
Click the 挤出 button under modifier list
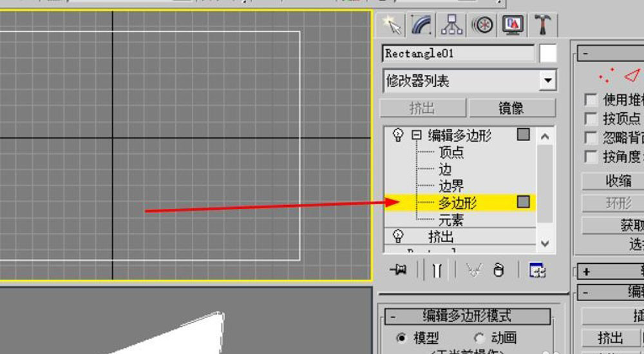422,108
